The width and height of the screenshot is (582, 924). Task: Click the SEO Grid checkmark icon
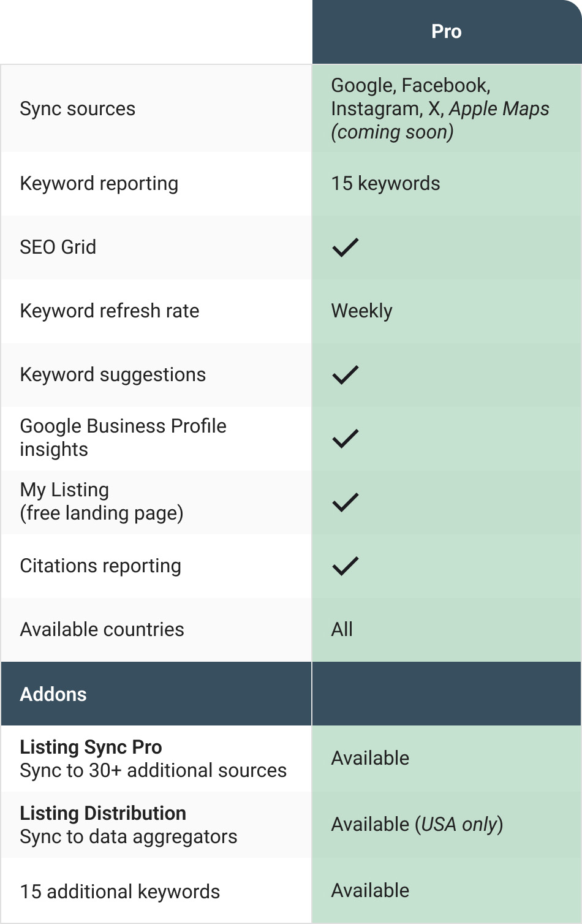346,248
